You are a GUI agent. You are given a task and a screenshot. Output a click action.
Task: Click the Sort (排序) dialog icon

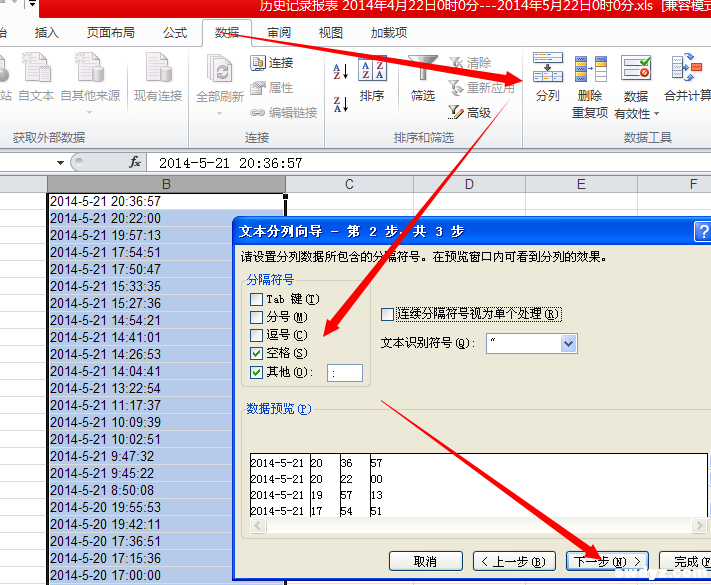coord(372,69)
